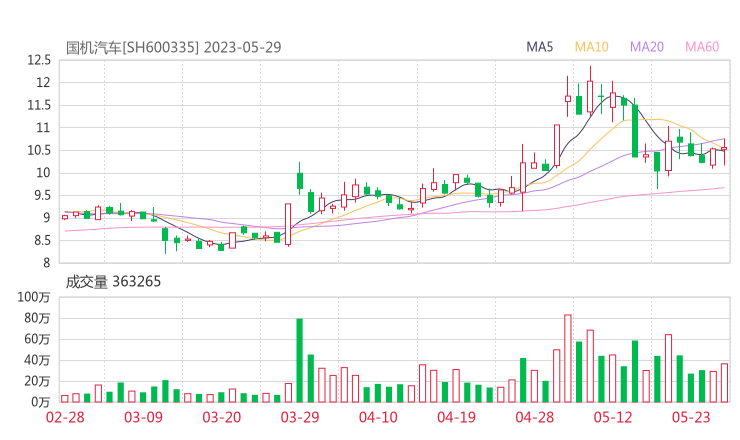Screen dimensions: 740x440
Task: Select the 02-28 date axis label
Action: [65, 417]
